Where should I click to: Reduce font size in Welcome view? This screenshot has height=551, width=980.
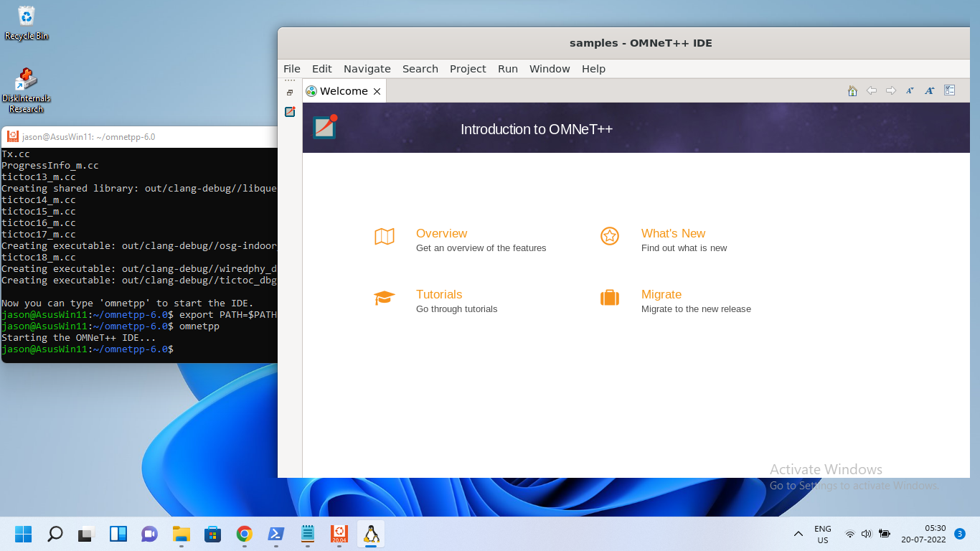910,90
